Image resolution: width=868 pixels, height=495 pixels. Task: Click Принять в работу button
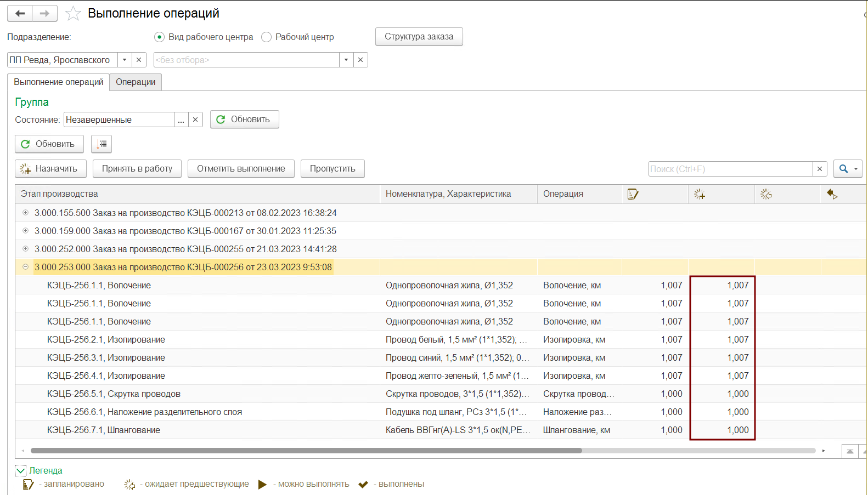coord(137,169)
